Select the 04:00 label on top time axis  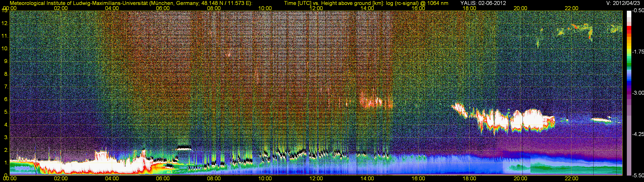(112, 8)
